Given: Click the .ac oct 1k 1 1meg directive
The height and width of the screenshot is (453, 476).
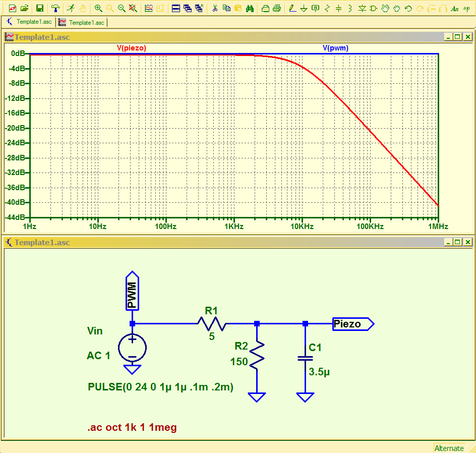Looking at the screenshot, I should (132, 428).
